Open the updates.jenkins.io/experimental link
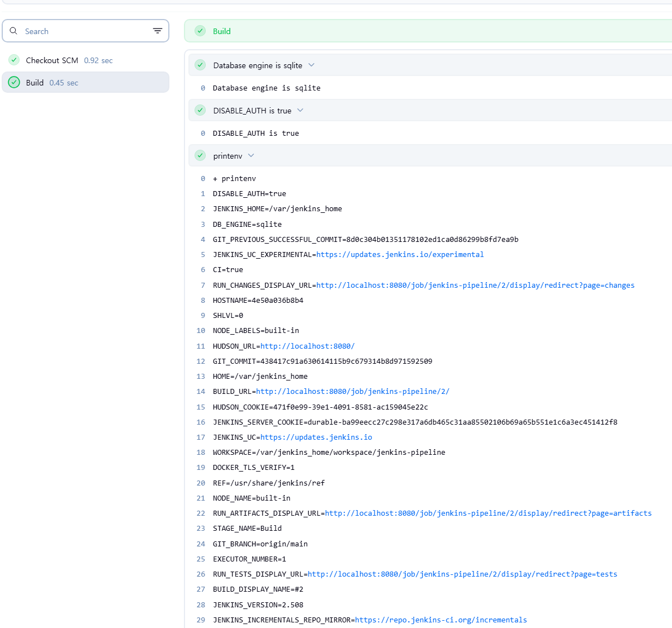The image size is (672, 628). pyautogui.click(x=400, y=254)
